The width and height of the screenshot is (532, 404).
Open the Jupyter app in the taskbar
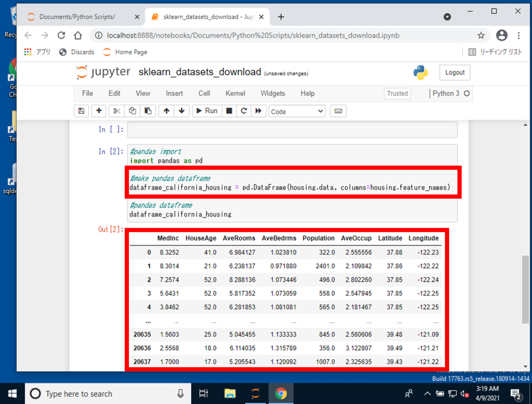pos(255,393)
